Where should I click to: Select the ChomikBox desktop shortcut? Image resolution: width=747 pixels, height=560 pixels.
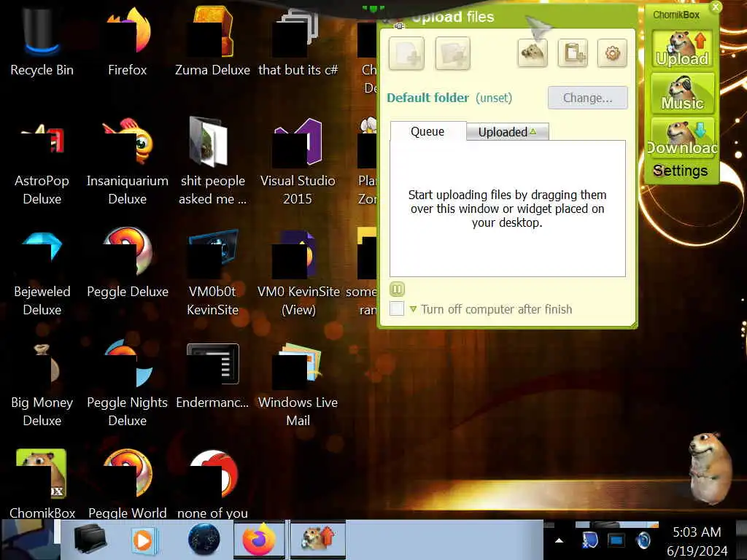(42, 483)
